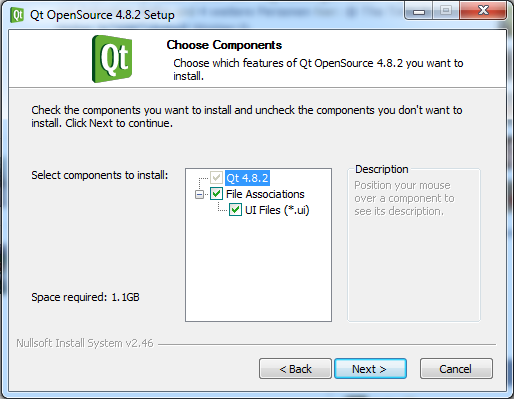Click the 'Choose Components' heading
Screen dimensions: 514x399
(224, 45)
